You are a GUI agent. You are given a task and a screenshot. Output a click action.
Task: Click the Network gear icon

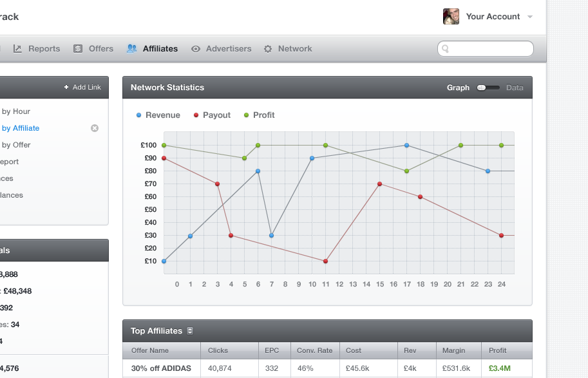(268, 49)
